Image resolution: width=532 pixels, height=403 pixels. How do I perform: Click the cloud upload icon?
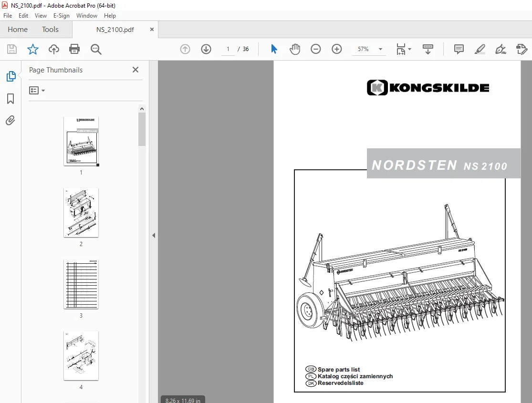click(53, 49)
